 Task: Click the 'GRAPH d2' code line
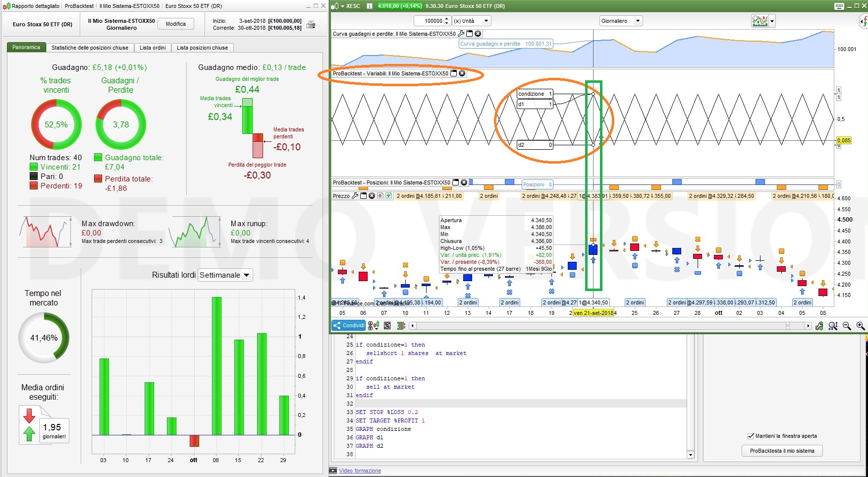[369, 446]
